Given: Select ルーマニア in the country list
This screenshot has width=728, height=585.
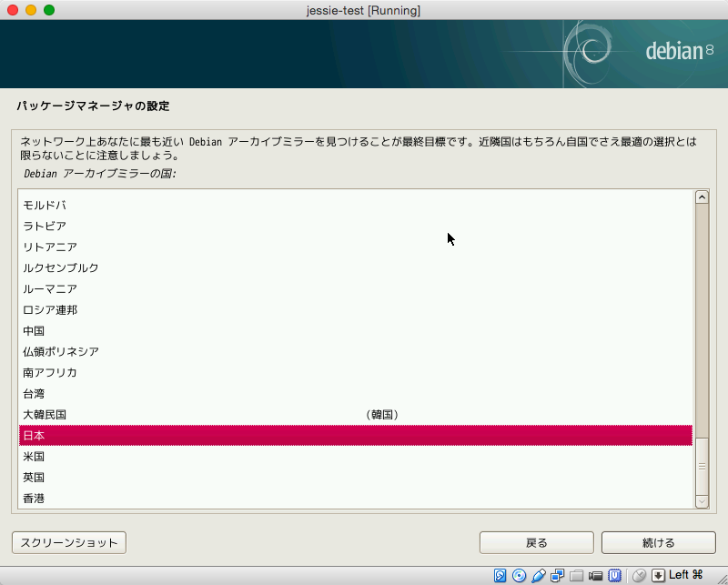Looking at the screenshot, I should point(356,288).
